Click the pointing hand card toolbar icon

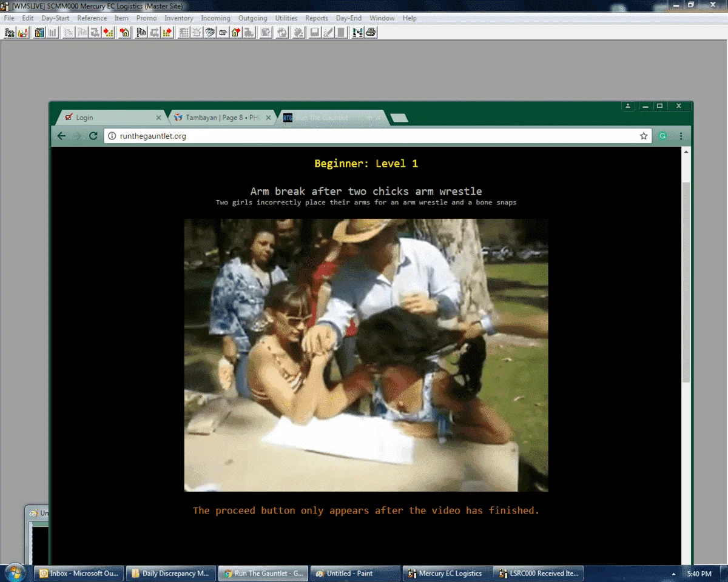point(223,32)
